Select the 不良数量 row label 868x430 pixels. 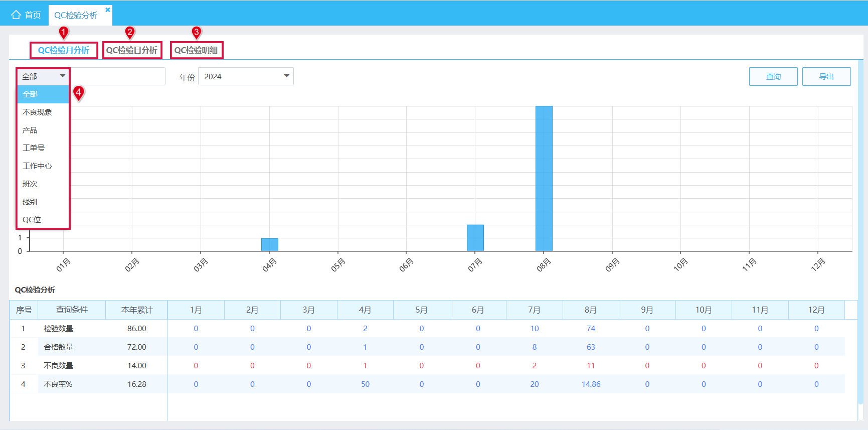click(x=58, y=366)
